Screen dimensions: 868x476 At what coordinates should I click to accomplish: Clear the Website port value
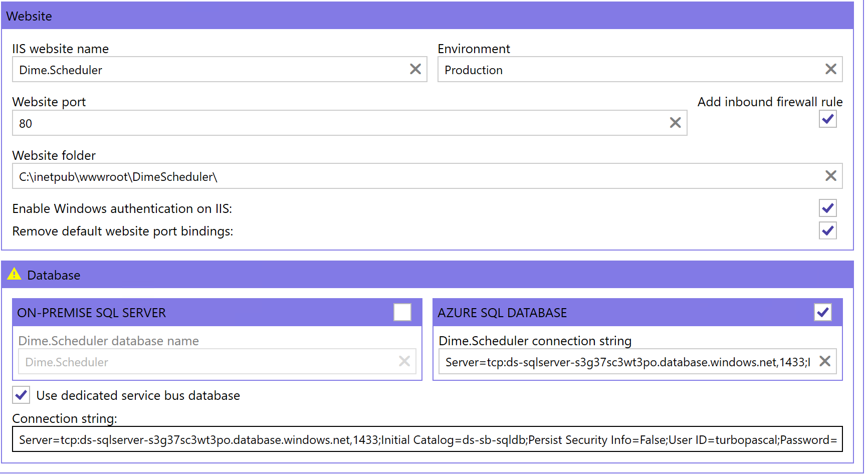tap(675, 123)
